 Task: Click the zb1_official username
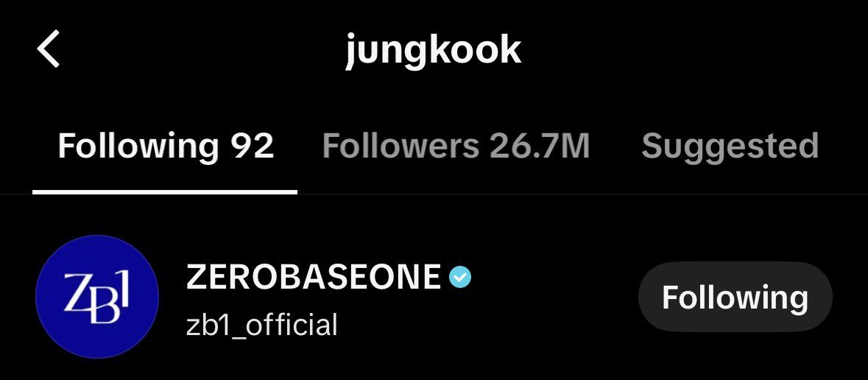[x=262, y=325]
